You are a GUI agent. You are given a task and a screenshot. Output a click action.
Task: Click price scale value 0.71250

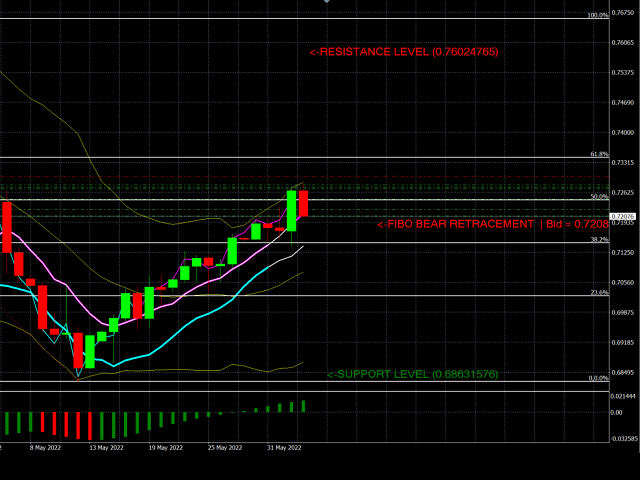[623, 253]
